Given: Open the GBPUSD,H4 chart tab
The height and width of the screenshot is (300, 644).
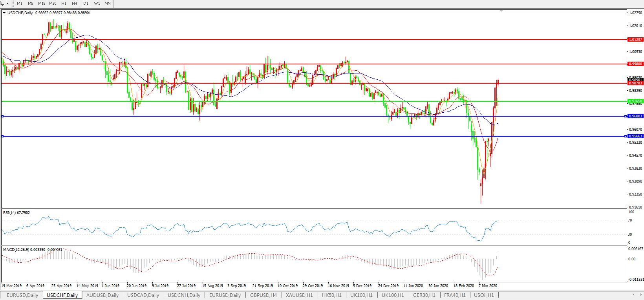Looking at the screenshot, I should 263,295.
